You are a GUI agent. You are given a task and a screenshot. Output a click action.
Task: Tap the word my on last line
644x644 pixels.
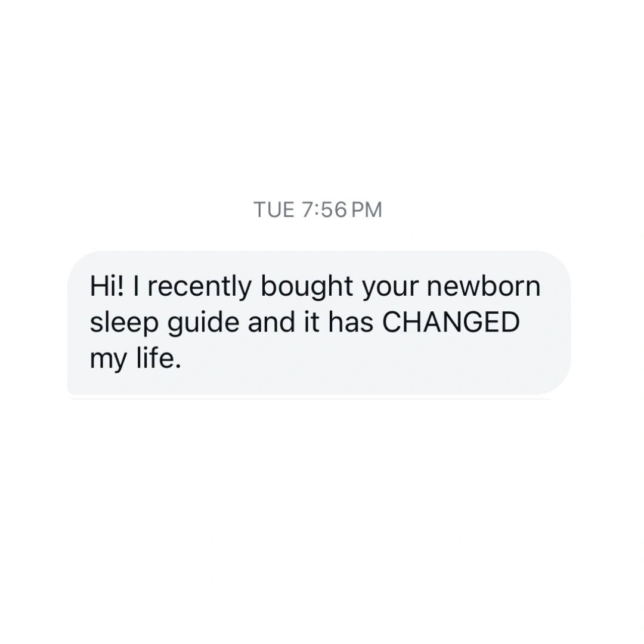click(109, 360)
